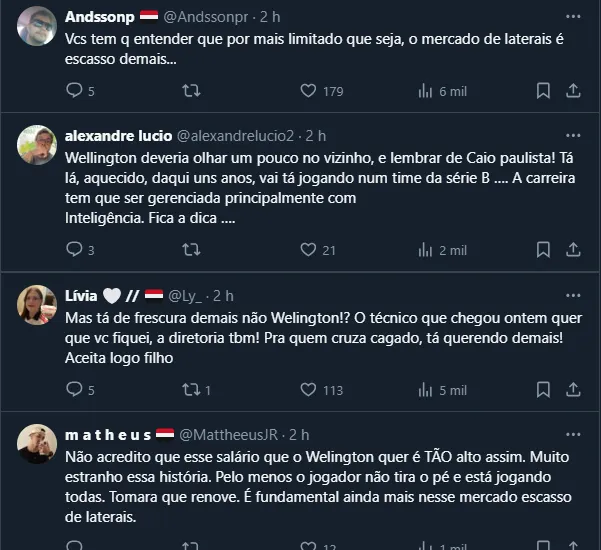Viewport: 601px width, 550px height.
Task: Open matheus's display name profile link
Action: pyautogui.click(x=107, y=435)
